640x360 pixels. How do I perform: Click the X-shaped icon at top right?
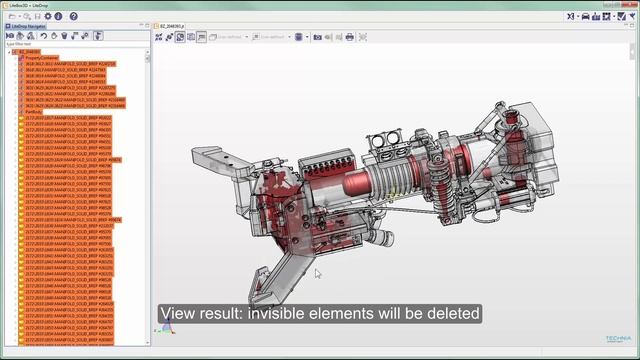tap(571, 16)
